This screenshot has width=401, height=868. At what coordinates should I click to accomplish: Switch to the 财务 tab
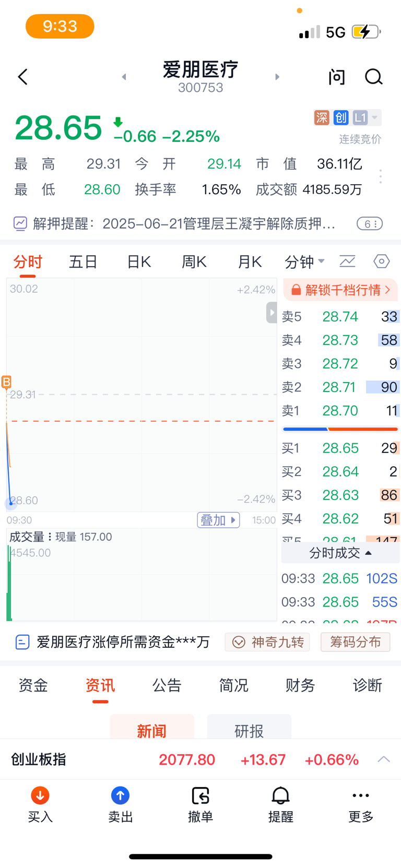[x=300, y=685]
